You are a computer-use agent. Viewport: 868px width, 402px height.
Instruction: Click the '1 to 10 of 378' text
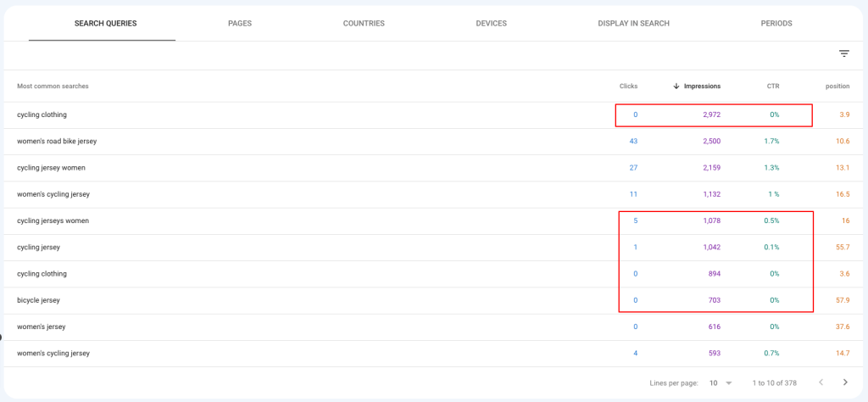773,382
